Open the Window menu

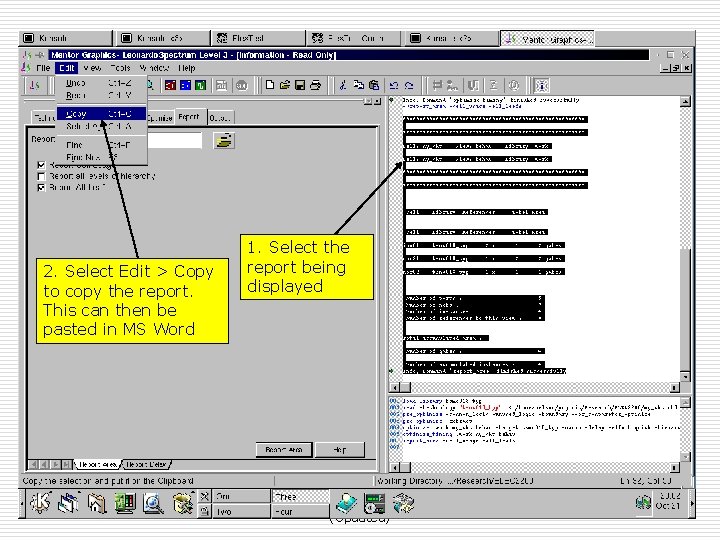tap(154, 68)
